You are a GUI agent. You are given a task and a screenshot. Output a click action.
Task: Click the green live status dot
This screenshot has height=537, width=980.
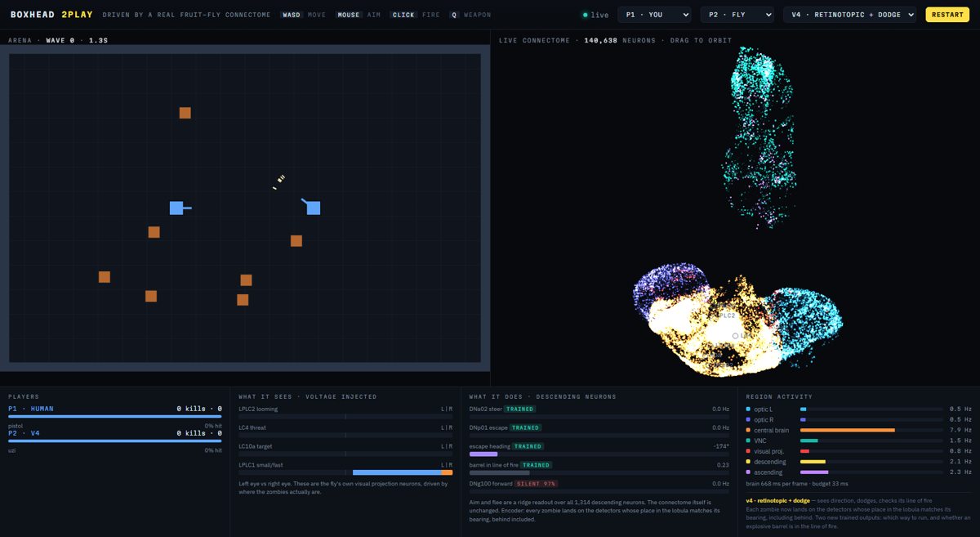[585, 15]
